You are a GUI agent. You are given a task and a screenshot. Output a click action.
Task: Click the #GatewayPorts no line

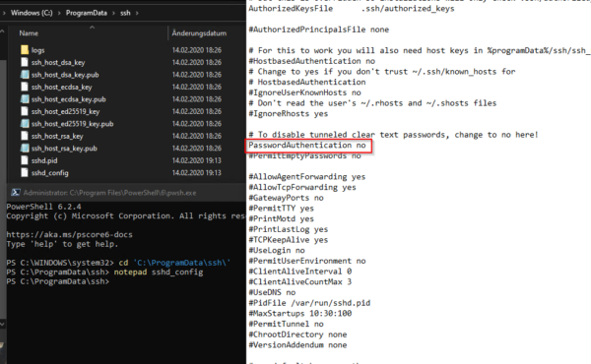pos(286,198)
